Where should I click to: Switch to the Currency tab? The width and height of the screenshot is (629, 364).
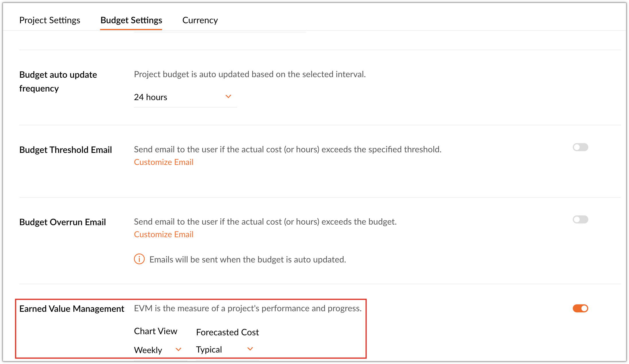click(200, 20)
